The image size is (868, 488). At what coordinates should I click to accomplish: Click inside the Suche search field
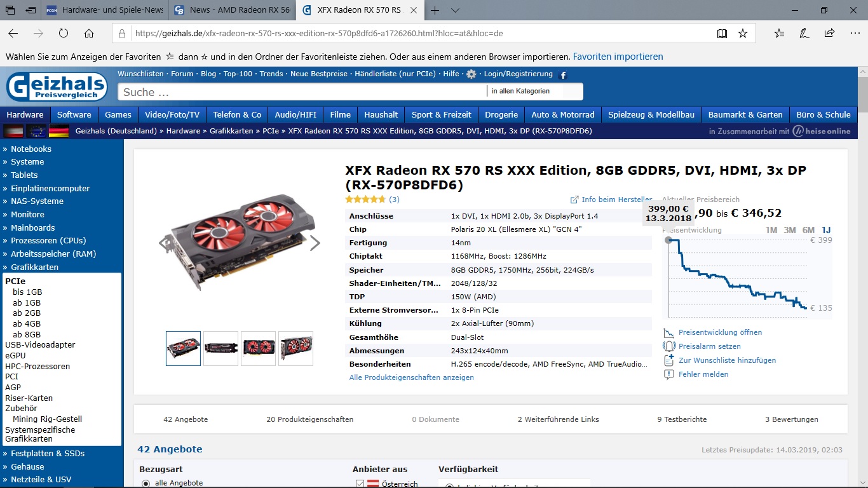click(x=302, y=92)
